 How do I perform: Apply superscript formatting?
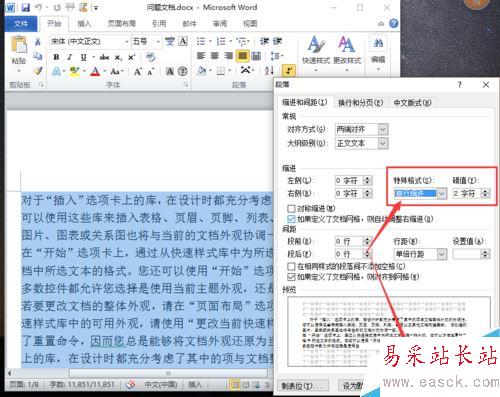(x=132, y=57)
